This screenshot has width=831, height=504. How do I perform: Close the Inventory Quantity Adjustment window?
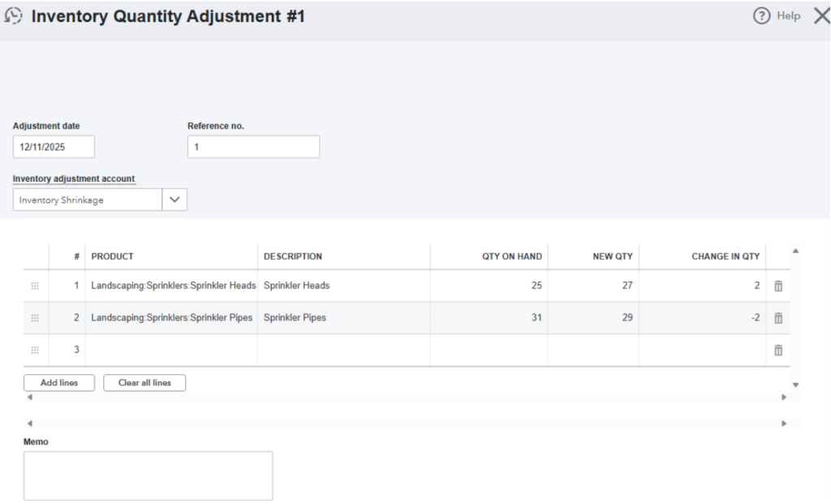pos(820,16)
